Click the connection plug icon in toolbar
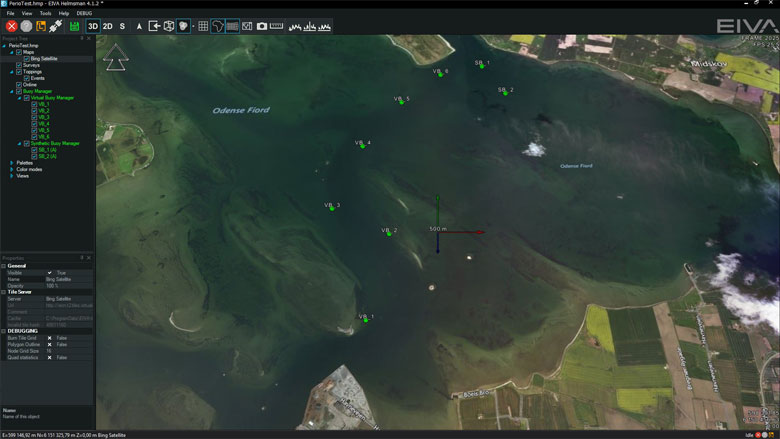780x439 pixels. click(x=56, y=26)
